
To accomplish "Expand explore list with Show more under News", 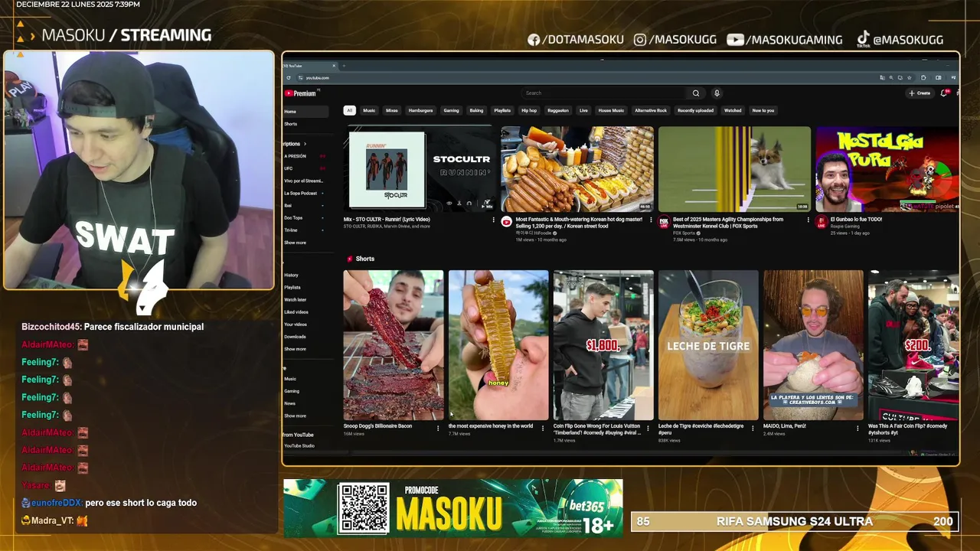I will point(296,416).
